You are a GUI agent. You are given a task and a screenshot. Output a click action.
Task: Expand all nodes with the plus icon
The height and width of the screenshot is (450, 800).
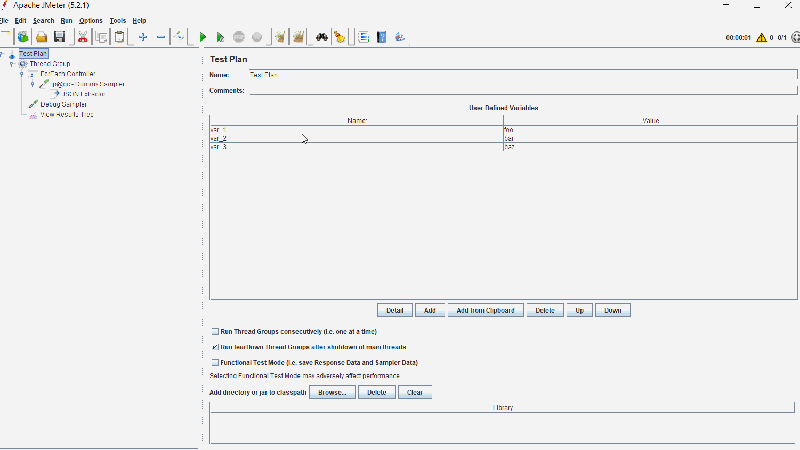(143, 37)
